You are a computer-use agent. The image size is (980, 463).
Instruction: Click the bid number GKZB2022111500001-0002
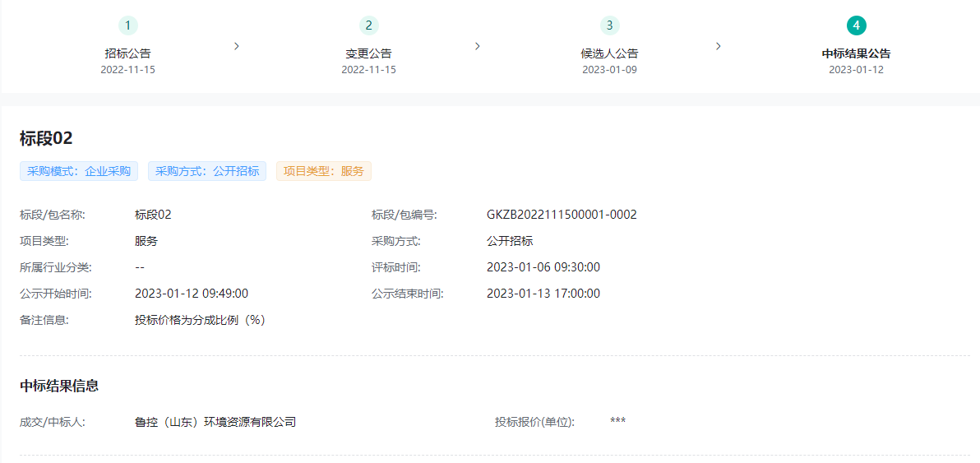click(x=562, y=215)
